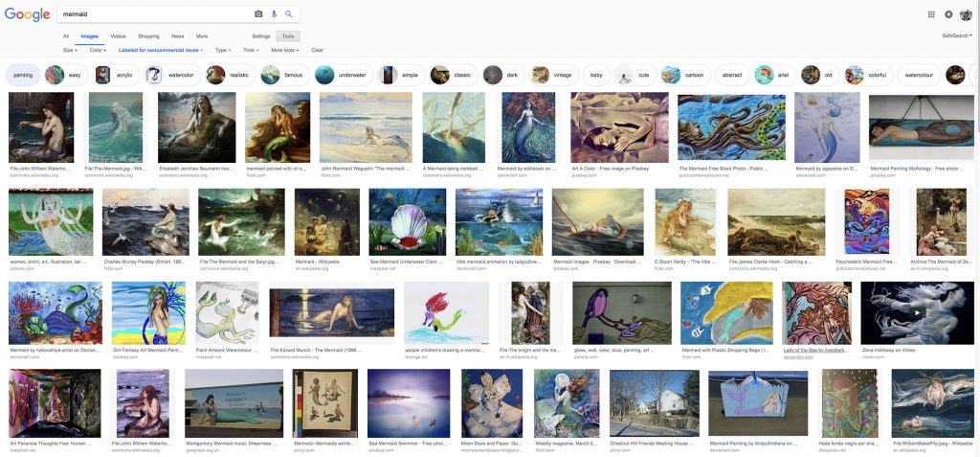Choose the colorful suggestion chip
980x457 pixels.
(868, 75)
